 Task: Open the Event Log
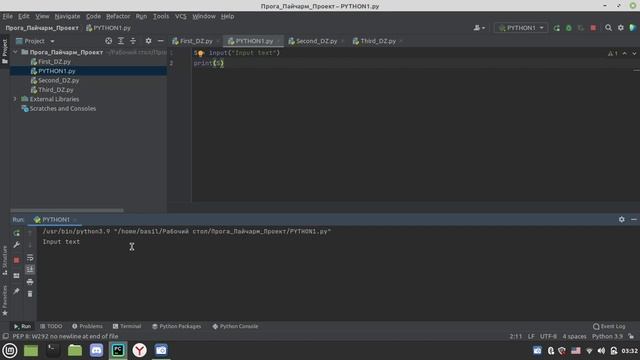(609, 327)
